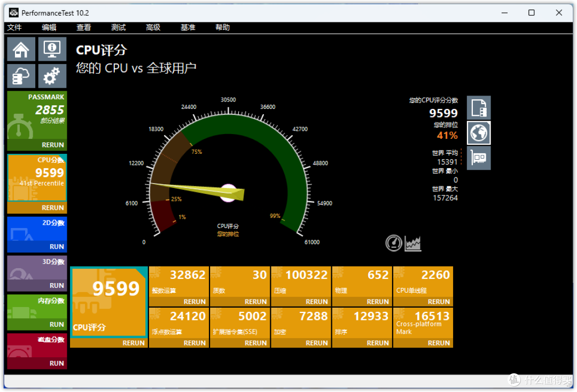Image resolution: width=577 pixels, height=392 pixels.
Task: Rerun the 扩展指令集(SSE) test
Action: 256,343
